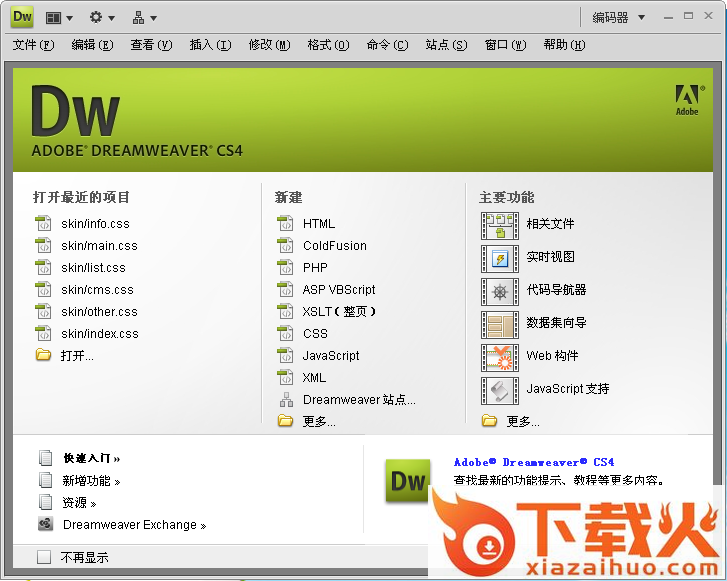Viewport: 727px width, 581px height.
Task: Open the site management dropdown in title bar
Action: point(145,17)
